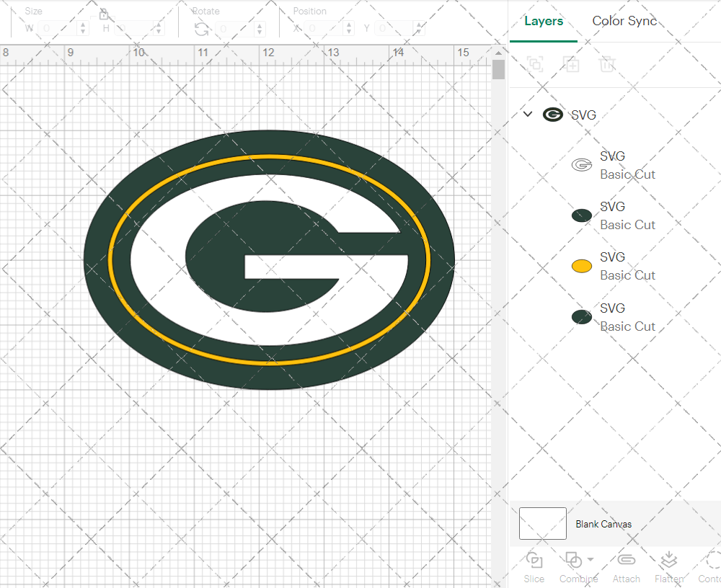Open the Combine dropdown arrow
This screenshot has width=721, height=588.
point(590,559)
